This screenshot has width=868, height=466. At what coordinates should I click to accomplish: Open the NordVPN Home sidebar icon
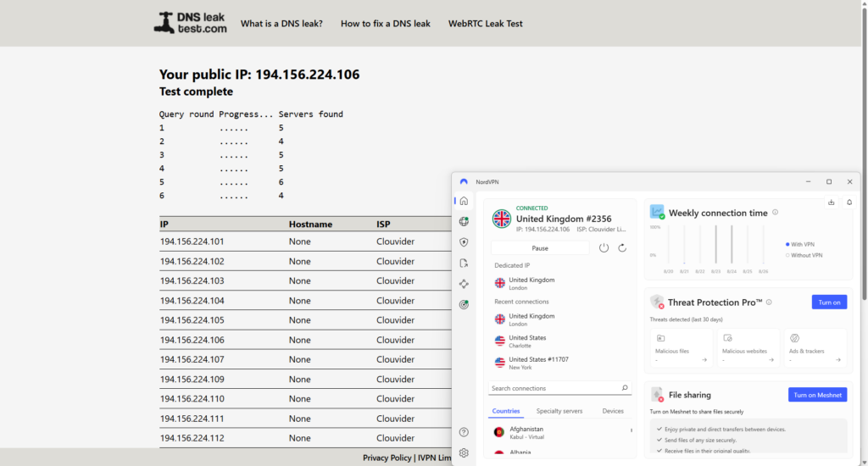pos(464,201)
